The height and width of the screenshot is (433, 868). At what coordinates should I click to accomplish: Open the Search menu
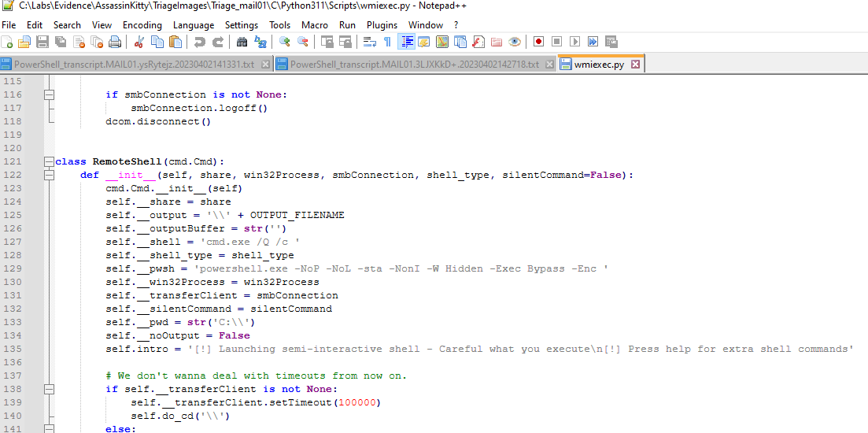tap(67, 25)
